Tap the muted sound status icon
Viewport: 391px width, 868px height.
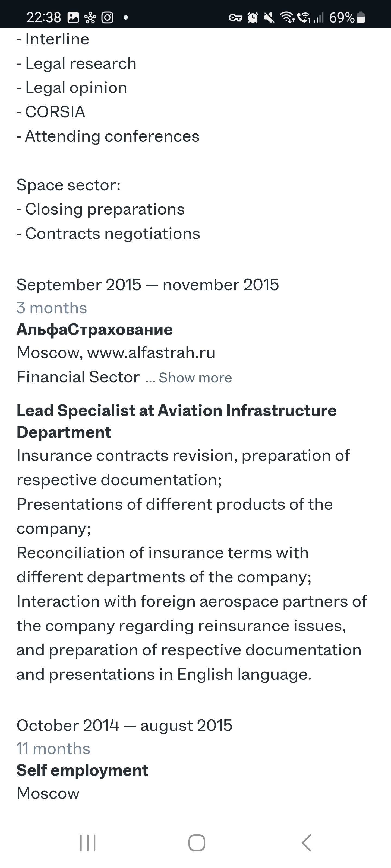pyautogui.click(x=269, y=18)
